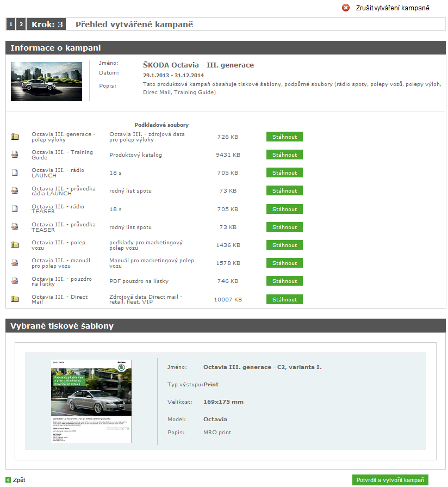448x487 pixels.
Task: Click PDF icon for průvodka TEASER row
Action: (15, 227)
